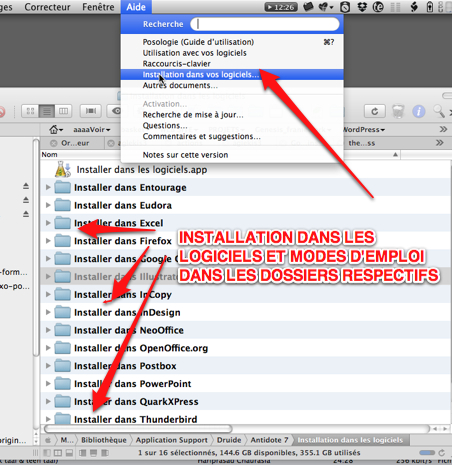Click the status bar refresh icon
The height and width of the screenshot is (465, 452).
coord(442,453)
